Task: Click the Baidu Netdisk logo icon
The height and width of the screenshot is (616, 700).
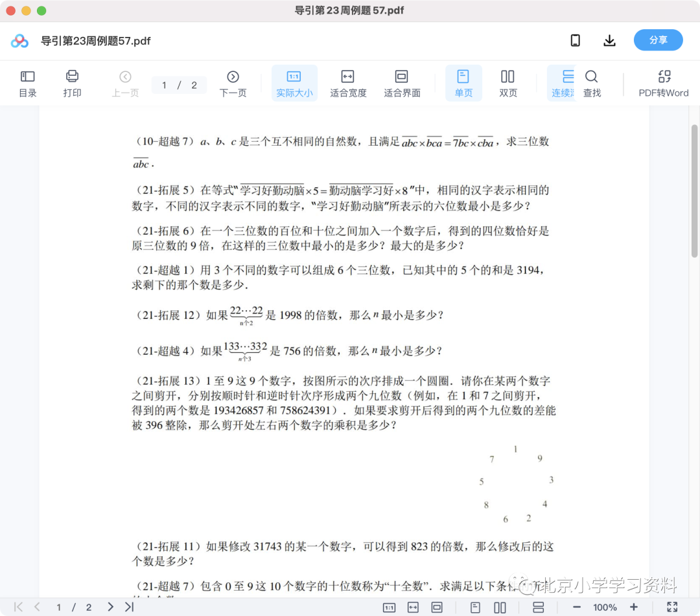Action: pos(19,41)
